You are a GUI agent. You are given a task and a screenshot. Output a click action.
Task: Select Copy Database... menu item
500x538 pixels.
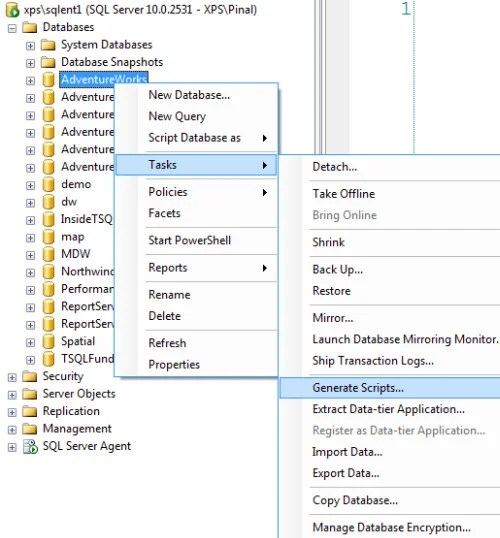pos(390,501)
